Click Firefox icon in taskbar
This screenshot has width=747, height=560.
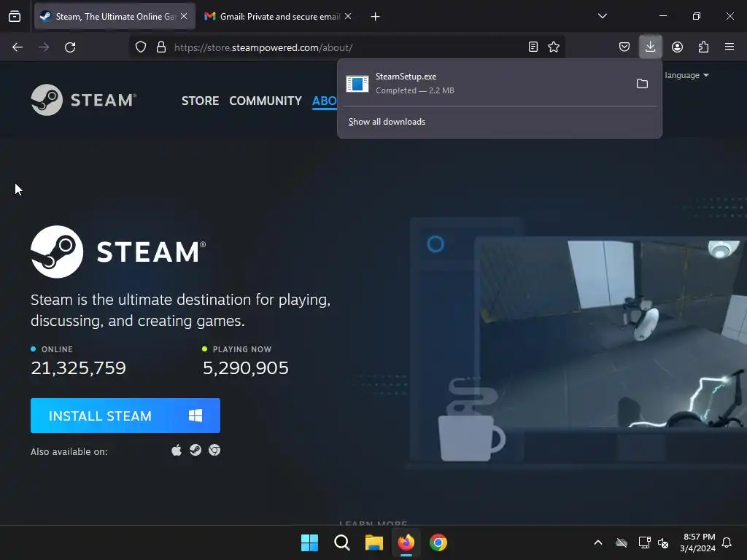tap(406, 542)
